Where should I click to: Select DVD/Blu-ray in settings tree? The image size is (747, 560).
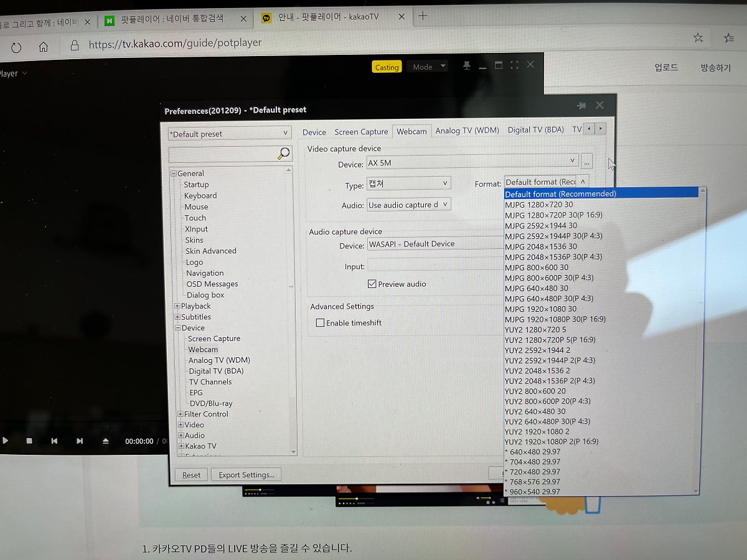(x=211, y=403)
